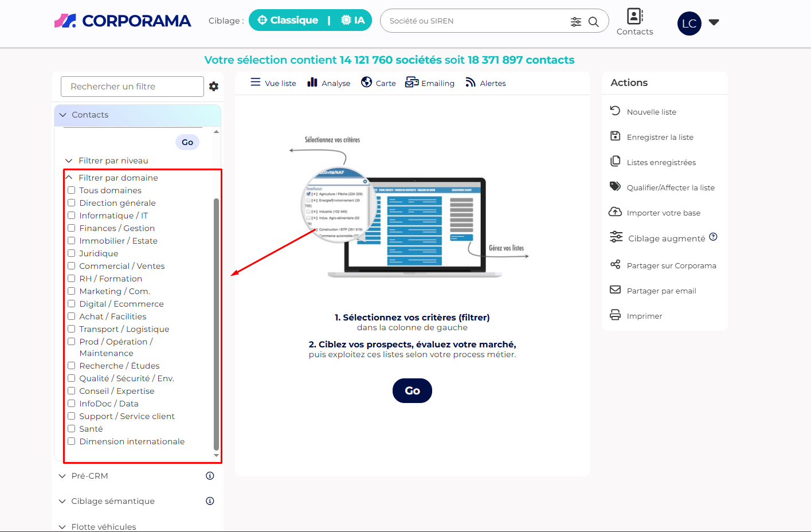
Task: Tick the Santé domain checkbox
Action: pos(72,429)
